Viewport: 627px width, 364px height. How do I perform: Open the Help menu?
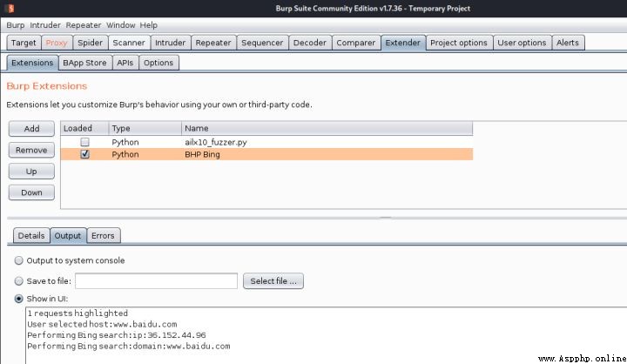pyautogui.click(x=148, y=24)
